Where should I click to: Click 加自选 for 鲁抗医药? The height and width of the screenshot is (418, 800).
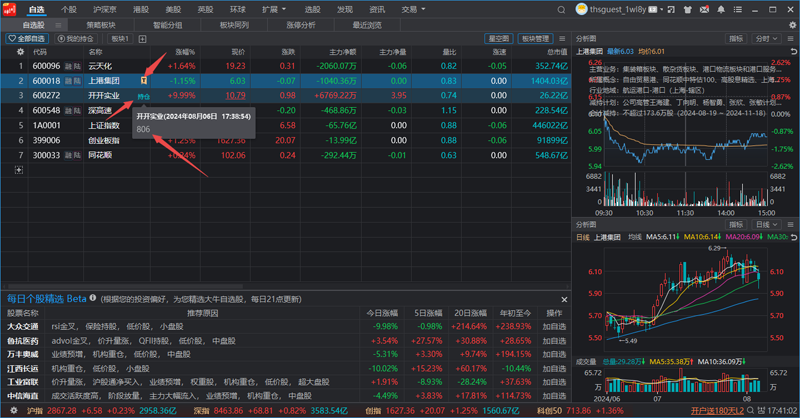(x=554, y=341)
